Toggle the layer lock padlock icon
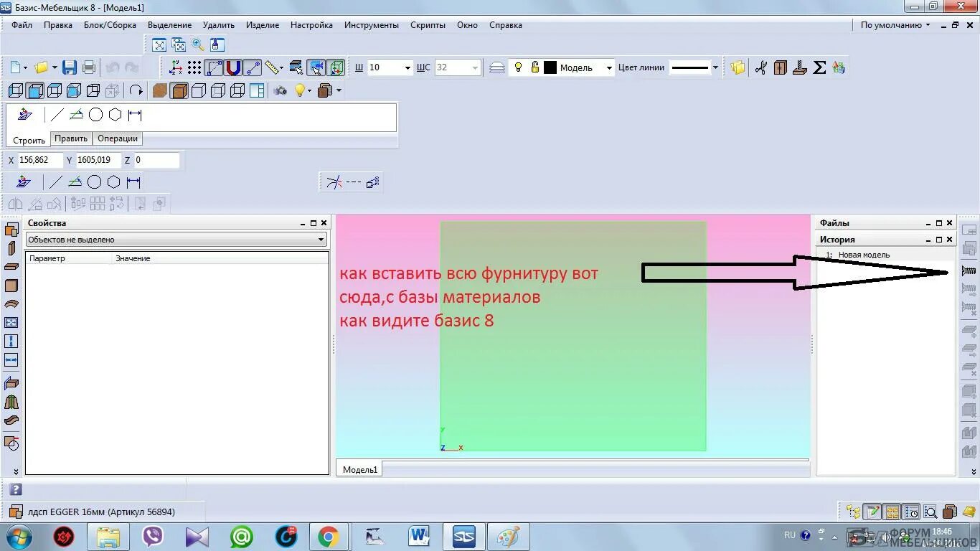Viewport: 980px width, 551px height. (x=534, y=67)
